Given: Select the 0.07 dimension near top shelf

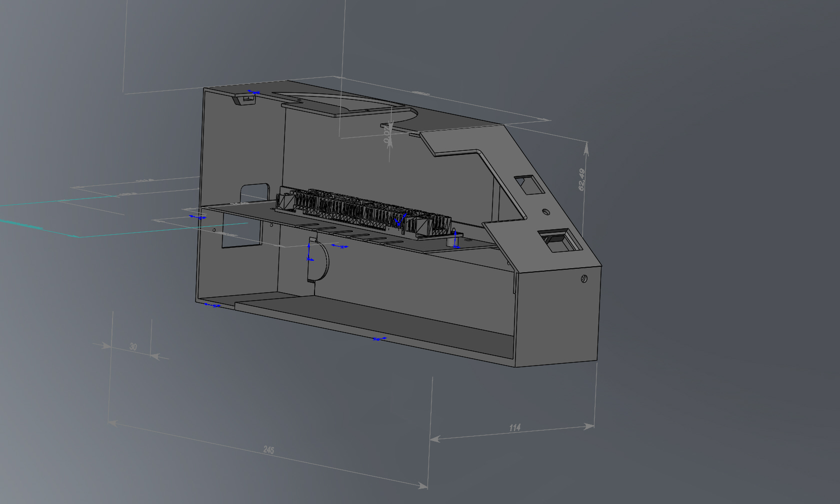Looking at the screenshot, I should [387, 135].
